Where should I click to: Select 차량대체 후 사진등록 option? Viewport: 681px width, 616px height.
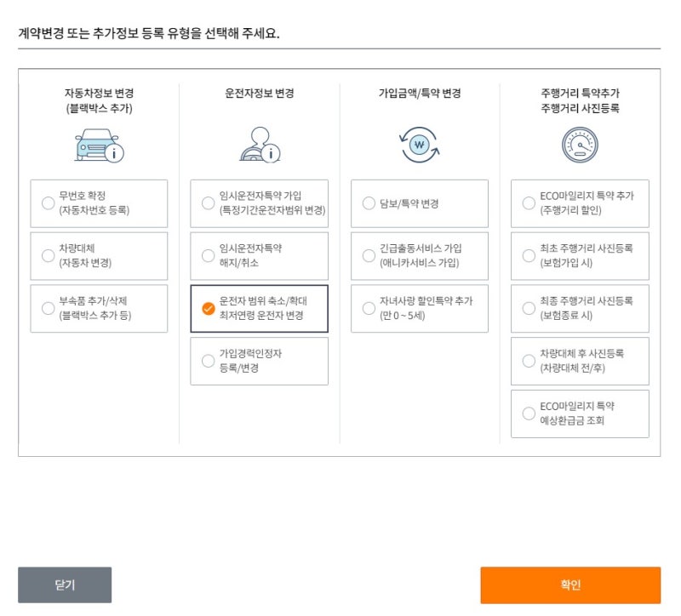(x=580, y=361)
